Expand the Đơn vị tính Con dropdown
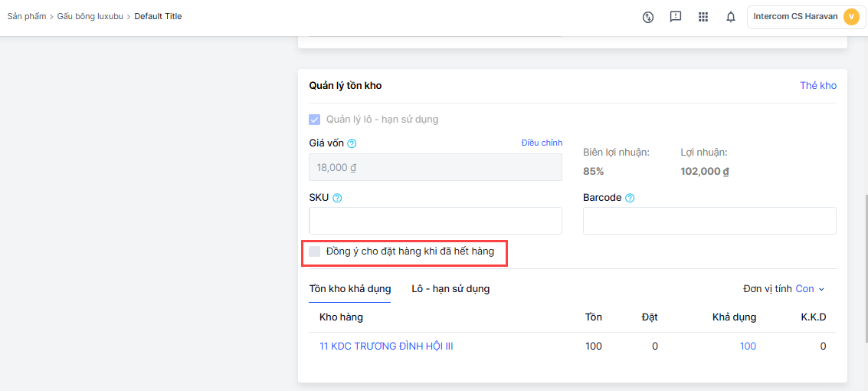 (810, 289)
